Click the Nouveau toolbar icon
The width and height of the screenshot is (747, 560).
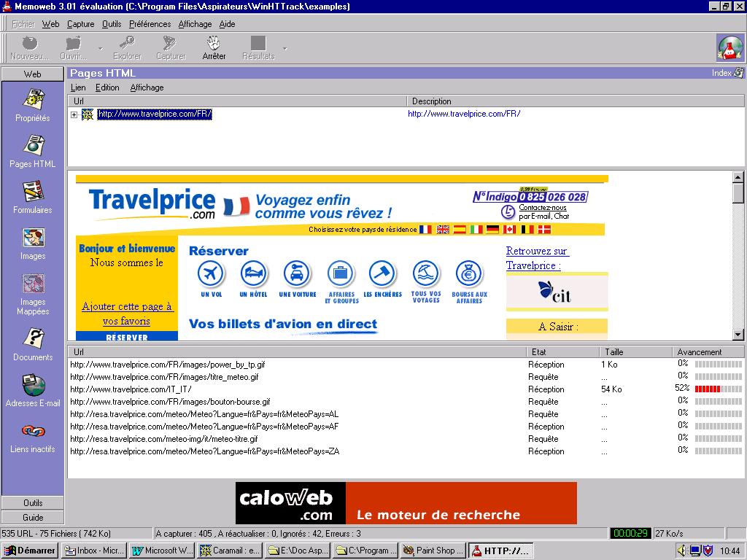(x=29, y=44)
